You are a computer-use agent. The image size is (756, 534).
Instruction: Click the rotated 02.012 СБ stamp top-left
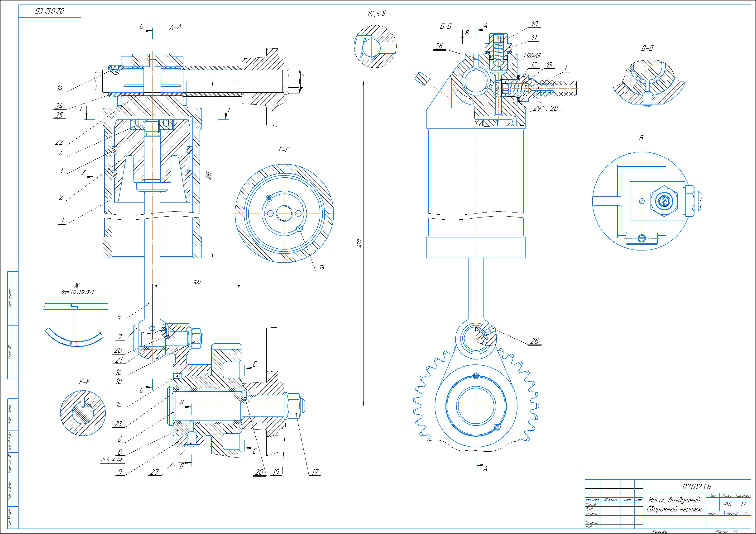(49, 11)
